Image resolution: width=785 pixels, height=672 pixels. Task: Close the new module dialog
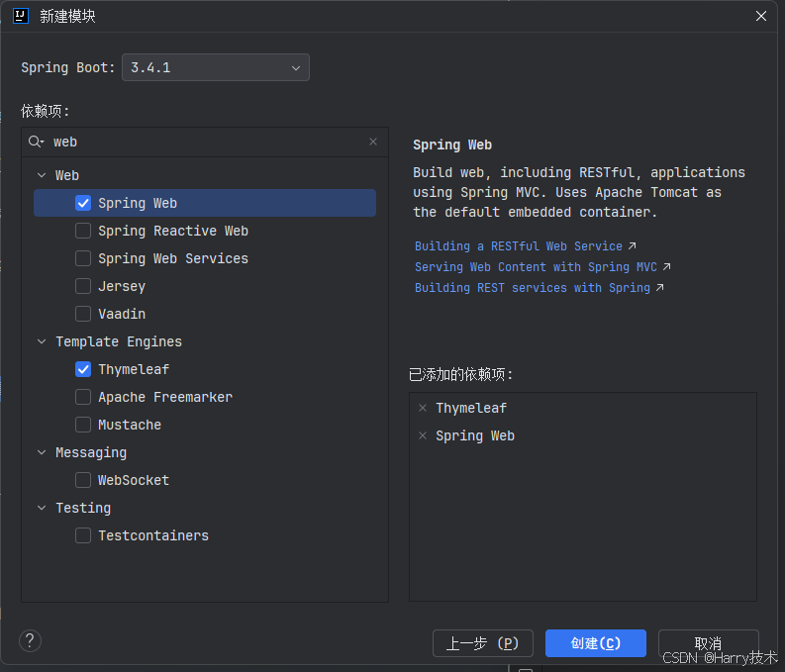coord(761,16)
